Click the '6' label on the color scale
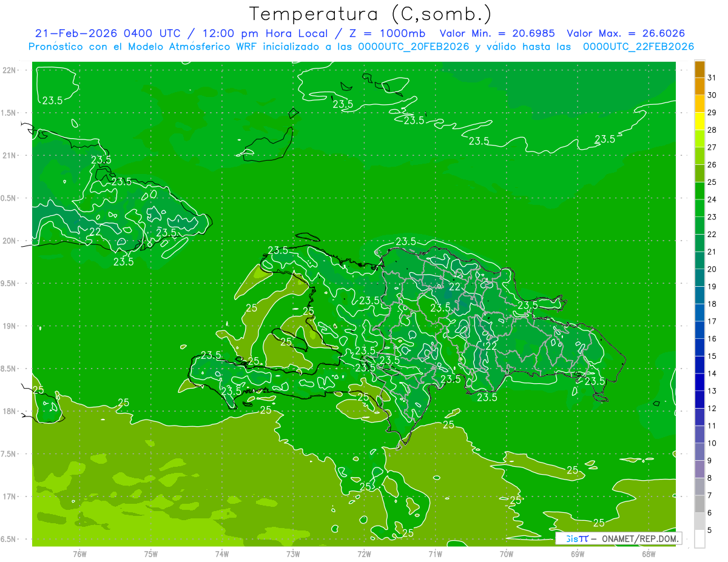This screenshot has width=728, height=562. (710, 513)
